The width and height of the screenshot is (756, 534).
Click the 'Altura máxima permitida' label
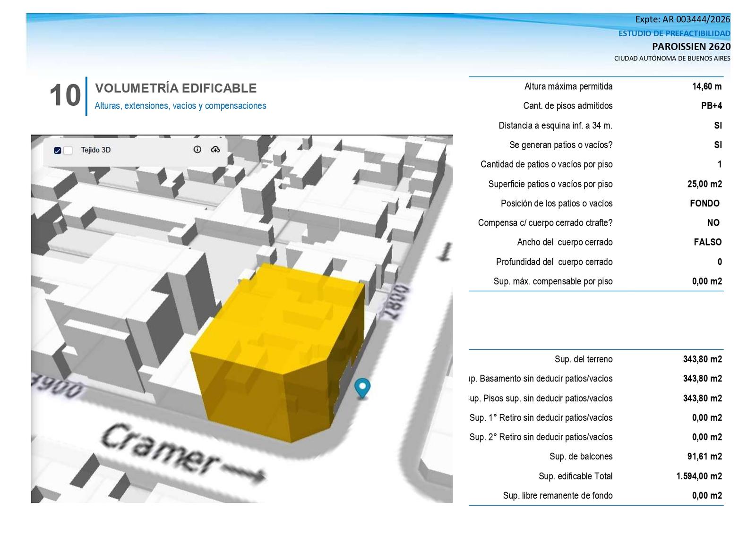click(568, 86)
